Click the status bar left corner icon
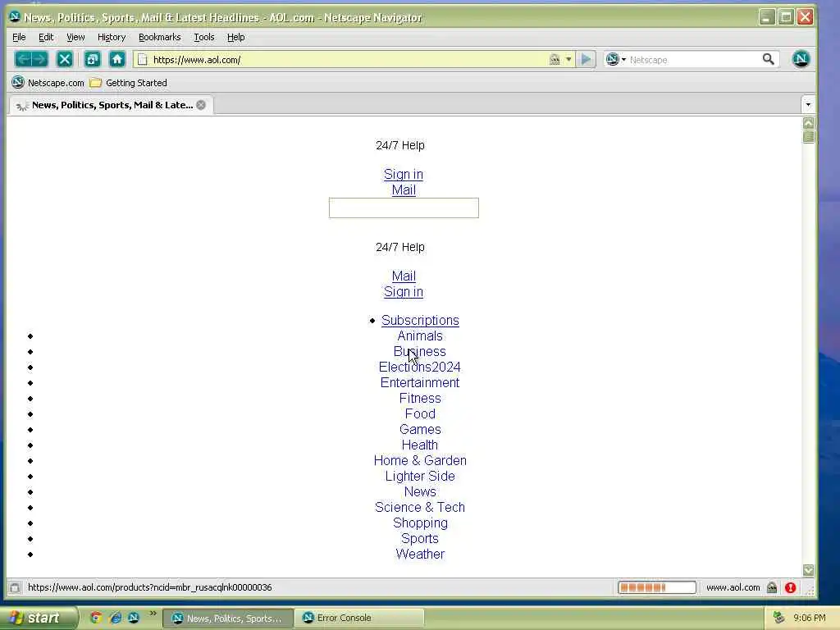Screen dimensions: 840x630 (15, 587)
